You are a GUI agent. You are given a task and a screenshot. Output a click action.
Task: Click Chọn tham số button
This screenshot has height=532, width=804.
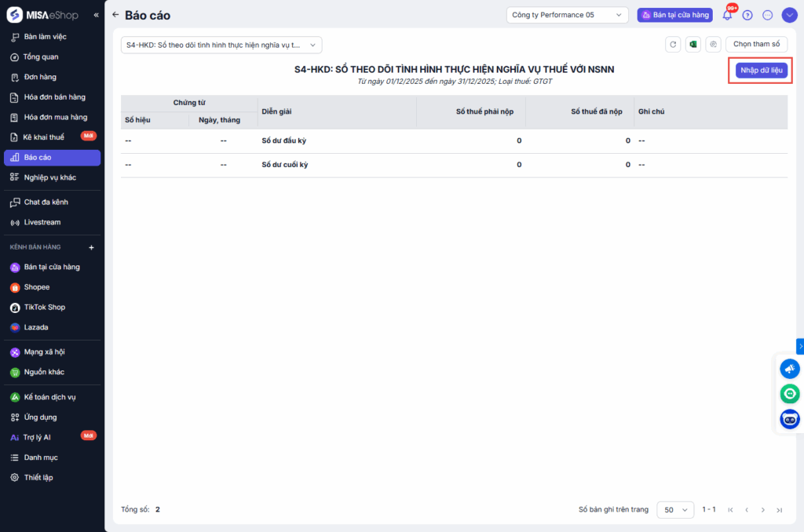pyautogui.click(x=756, y=44)
